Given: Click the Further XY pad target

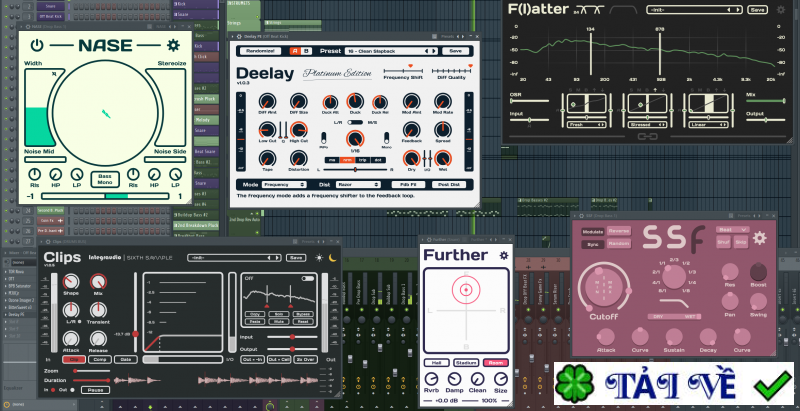Looking at the screenshot, I should tap(465, 290).
